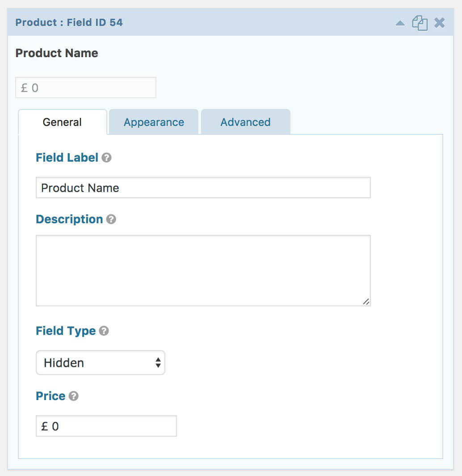Duplicate this Product field
The height and width of the screenshot is (476, 462).
click(x=420, y=23)
